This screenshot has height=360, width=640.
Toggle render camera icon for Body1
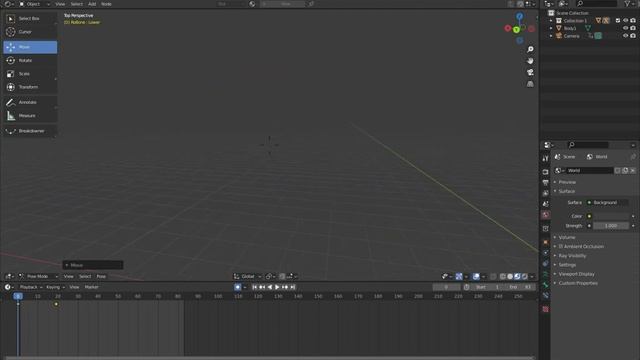tap(633, 28)
